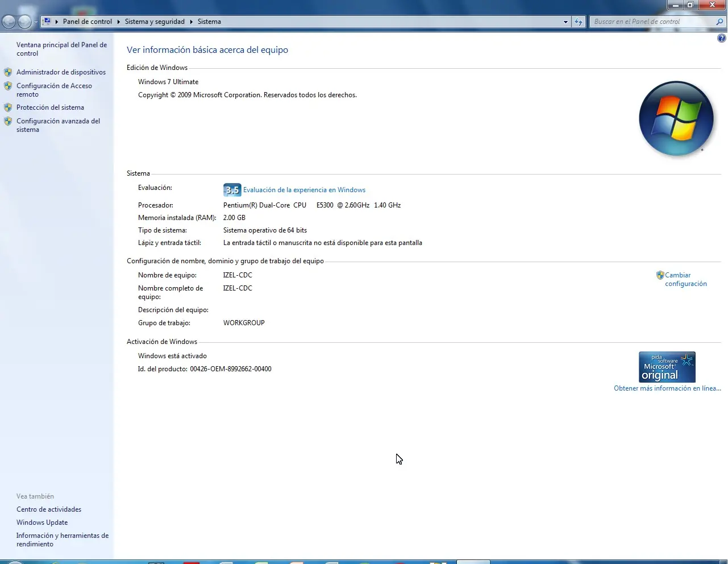
Task: Click the Activación de Windows section header
Action: tap(162, 342)
